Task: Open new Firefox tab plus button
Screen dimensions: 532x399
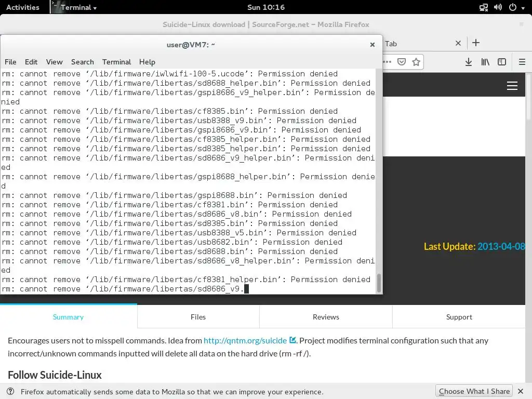Action: point(476,43)
